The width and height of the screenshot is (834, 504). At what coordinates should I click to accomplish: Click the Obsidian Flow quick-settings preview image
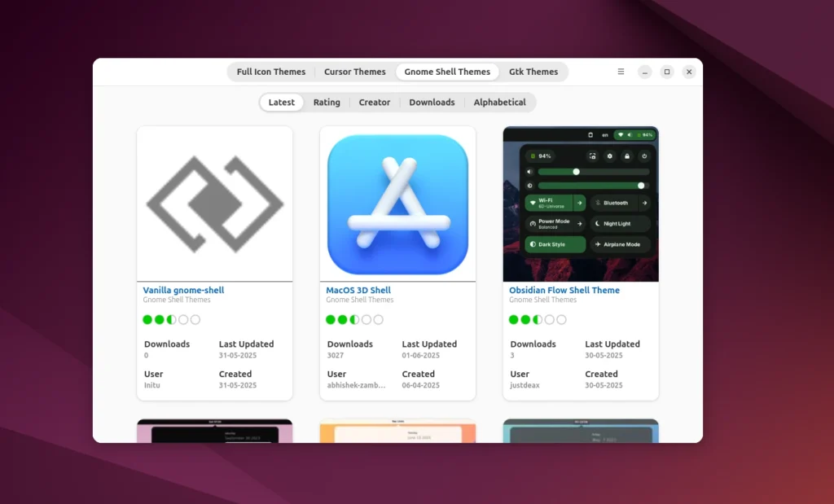(x=580, y=203)
